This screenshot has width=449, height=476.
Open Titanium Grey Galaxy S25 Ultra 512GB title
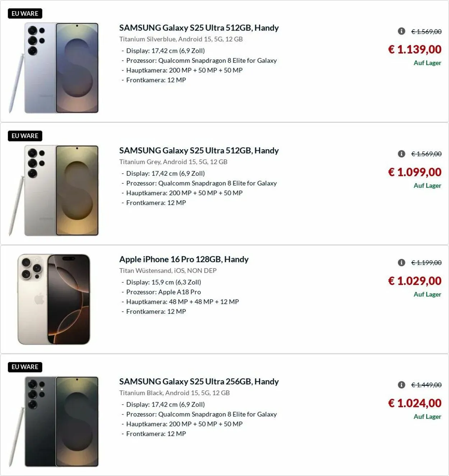[199, 150]
